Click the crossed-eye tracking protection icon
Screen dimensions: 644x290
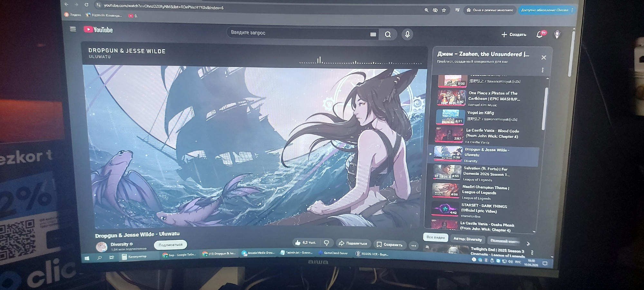[x=435, y=10]
